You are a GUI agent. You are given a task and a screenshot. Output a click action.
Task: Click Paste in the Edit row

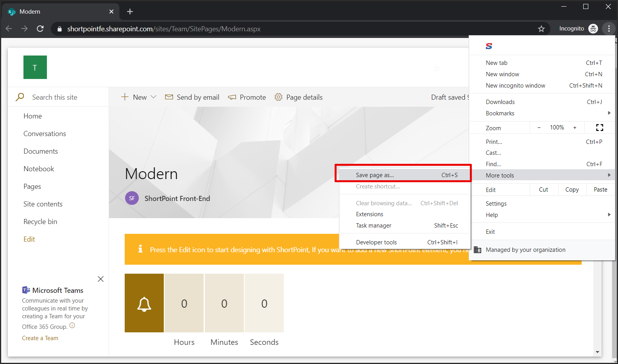600,190
